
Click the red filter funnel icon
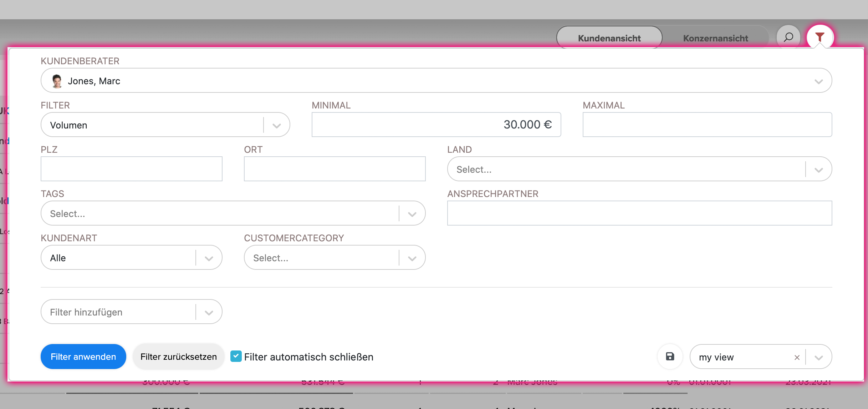[820, 37]
